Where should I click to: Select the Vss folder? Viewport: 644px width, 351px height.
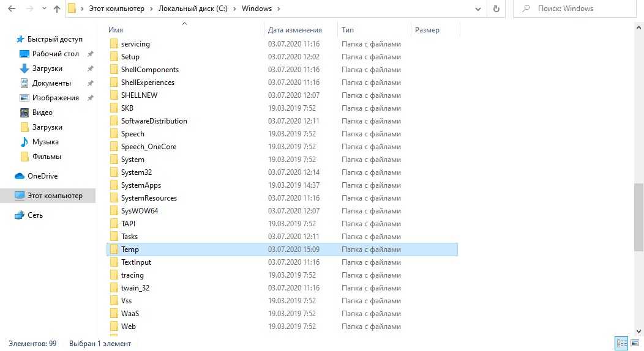coord(126,301)
